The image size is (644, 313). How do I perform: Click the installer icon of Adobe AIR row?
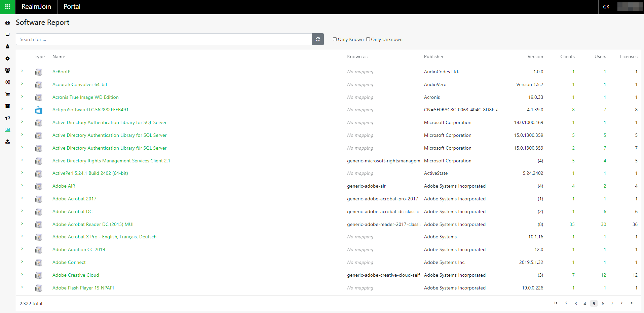point(39,186)
